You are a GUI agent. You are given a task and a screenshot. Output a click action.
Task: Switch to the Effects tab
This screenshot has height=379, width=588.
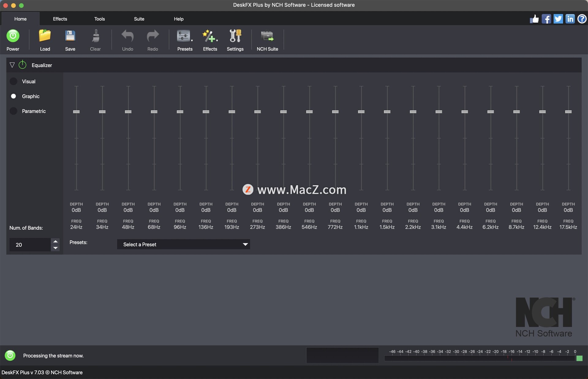pos(60,19)
